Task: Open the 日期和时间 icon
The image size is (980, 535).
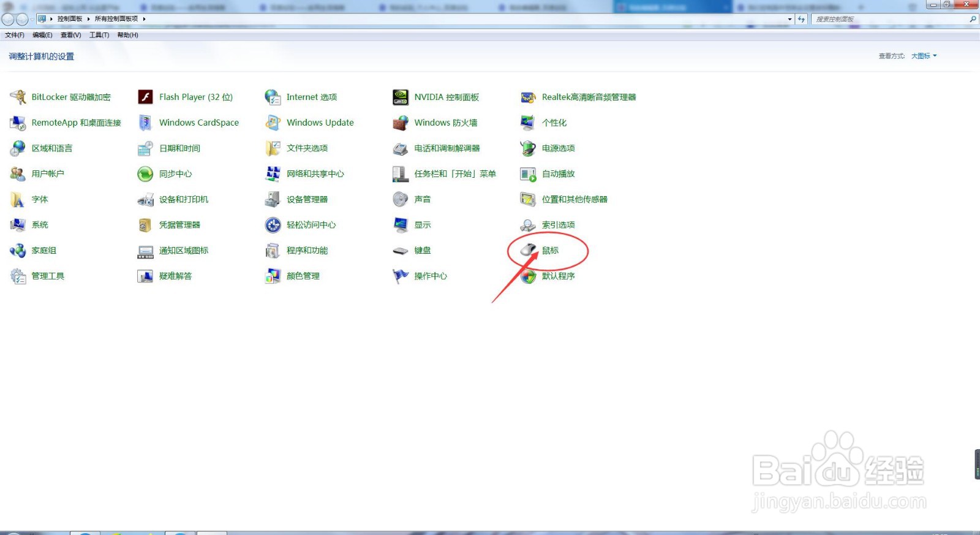Action: (x=145, y=148)
